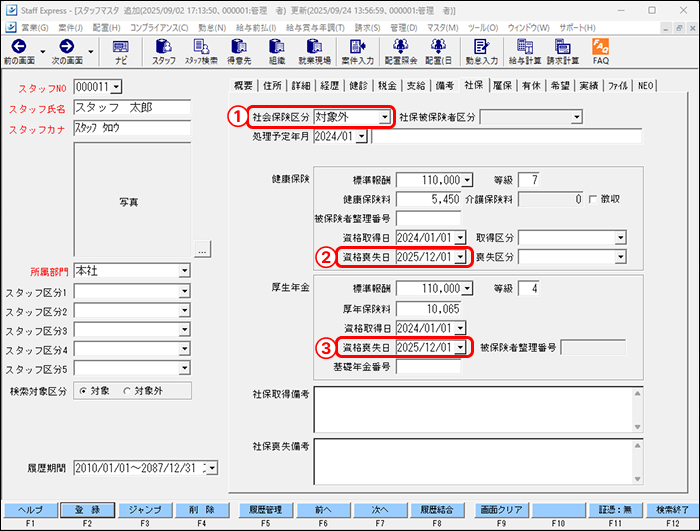Screen dimensions: 700x531
Task: Open the 健康保険 標準報酬 dropdown
Action: point(467,180)
